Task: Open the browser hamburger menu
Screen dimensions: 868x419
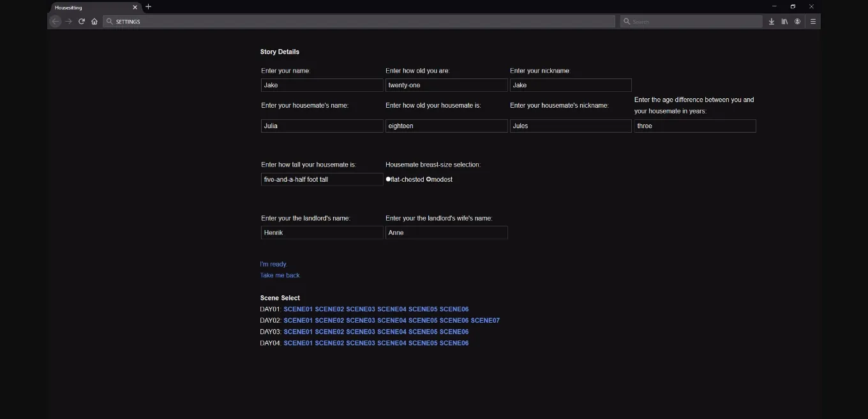Action: tap(813, 22)
